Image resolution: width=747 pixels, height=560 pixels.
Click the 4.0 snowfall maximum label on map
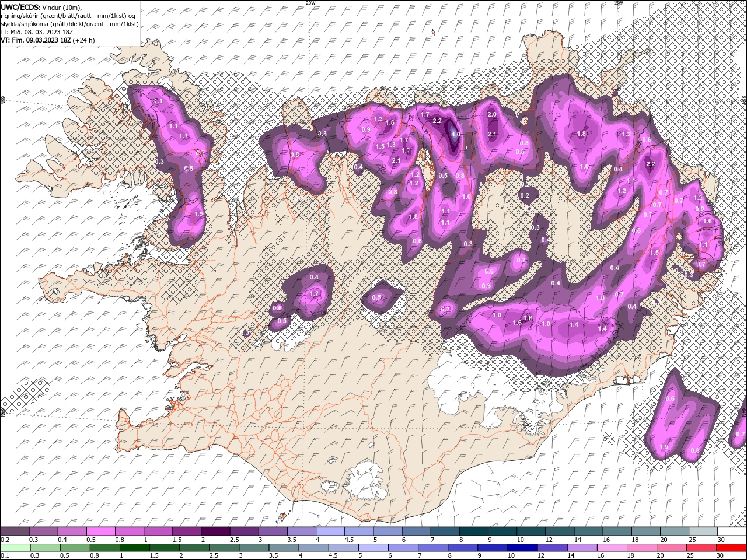click(x=456, y=135)
